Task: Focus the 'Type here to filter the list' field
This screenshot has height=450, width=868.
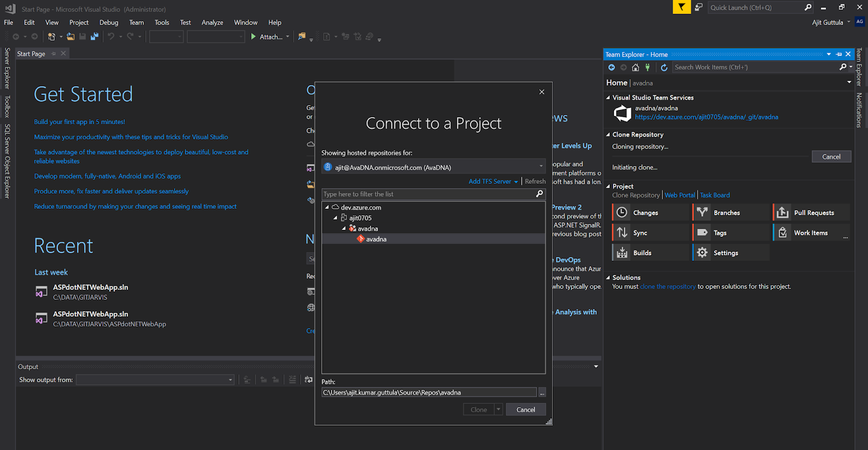Action: [x=429, y=194]
